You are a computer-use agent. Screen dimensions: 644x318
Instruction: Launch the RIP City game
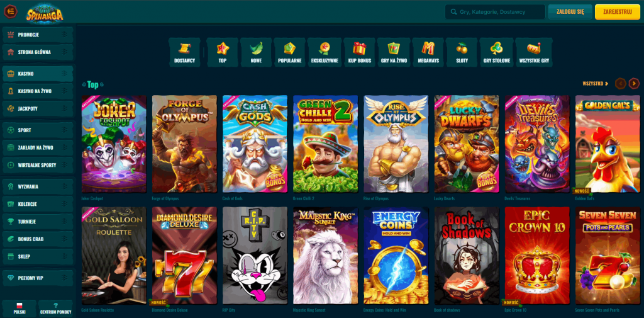coord(255,256)
